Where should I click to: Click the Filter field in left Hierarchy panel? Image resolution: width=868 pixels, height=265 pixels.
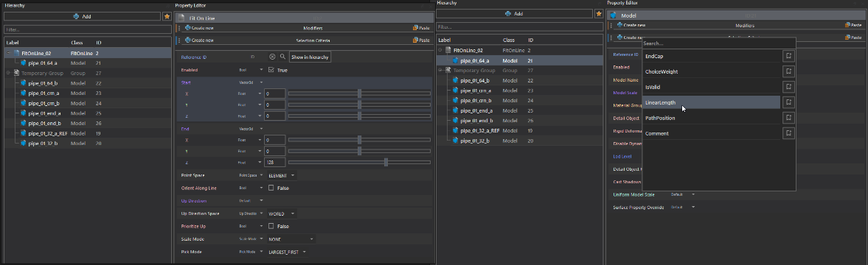click(x=87, y=29)
